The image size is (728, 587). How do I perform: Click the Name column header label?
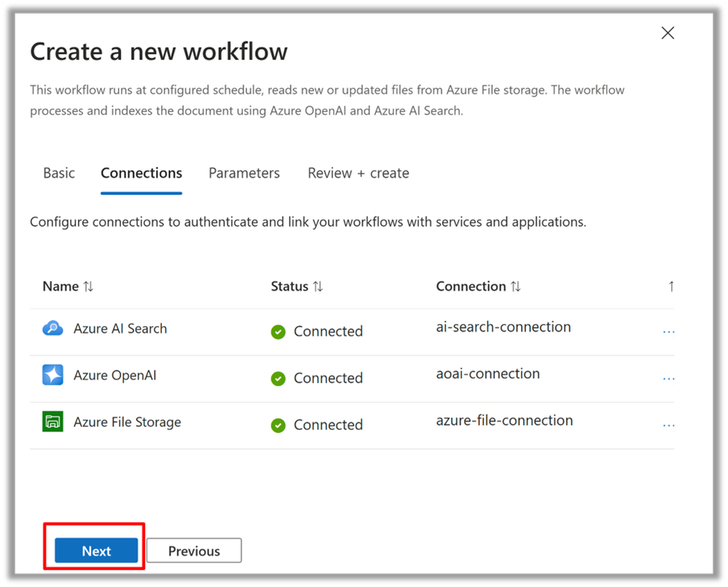pos(60,287)
